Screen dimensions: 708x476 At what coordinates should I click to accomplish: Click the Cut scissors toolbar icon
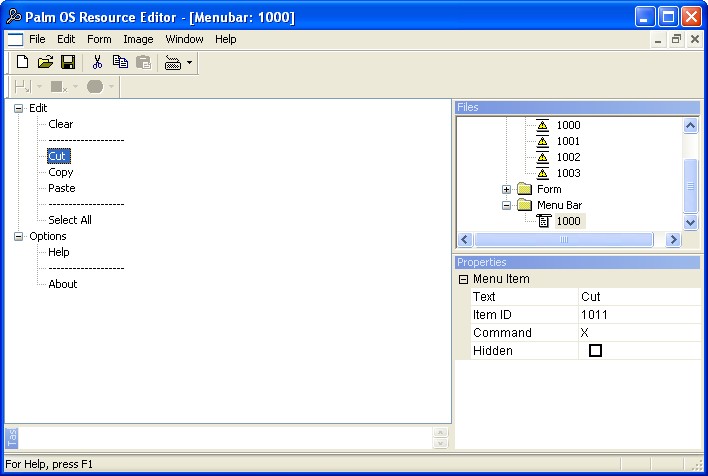tap(97, 62)
